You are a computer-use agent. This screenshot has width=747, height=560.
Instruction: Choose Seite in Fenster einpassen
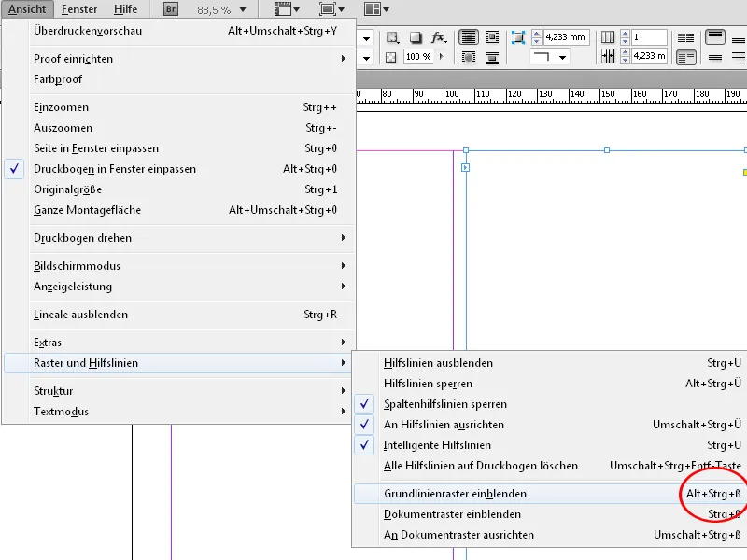tap(179, 148)
